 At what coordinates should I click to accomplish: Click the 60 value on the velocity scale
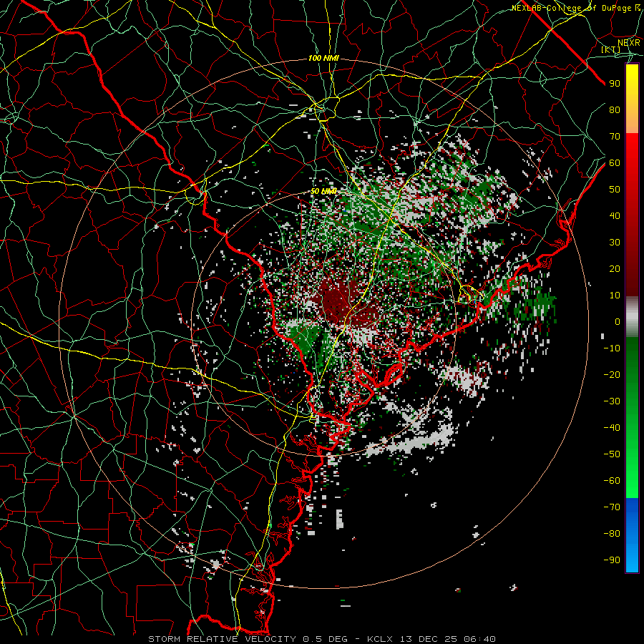click(x=615, y=162)
